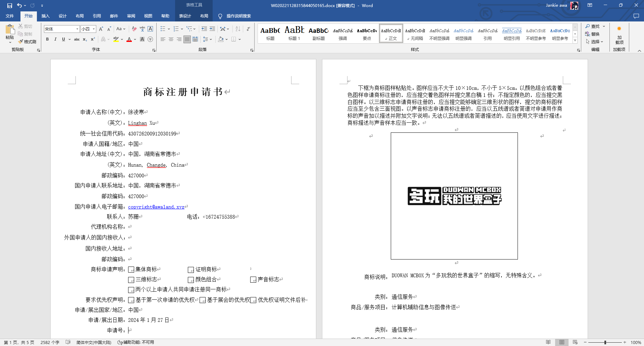644x346 pixels.
Task: Open Font dialog launcher
Action: click(154, 50)
